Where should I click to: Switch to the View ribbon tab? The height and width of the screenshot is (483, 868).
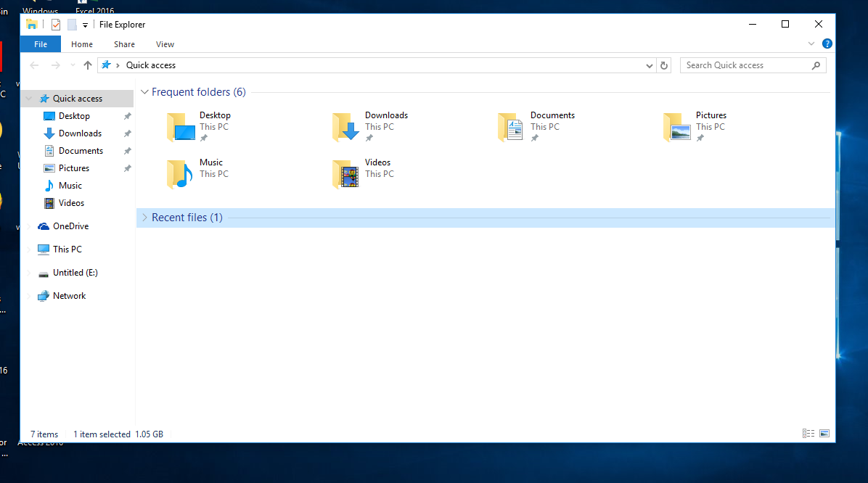pyautogui.click(x=165, y=44)
